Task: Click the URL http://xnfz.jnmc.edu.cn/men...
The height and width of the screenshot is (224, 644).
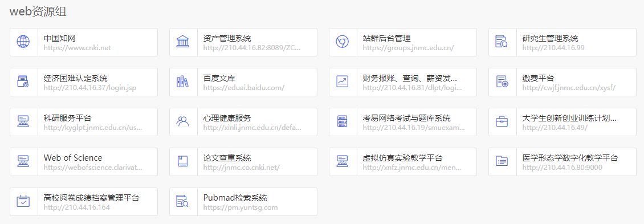Action: point(412,167)
